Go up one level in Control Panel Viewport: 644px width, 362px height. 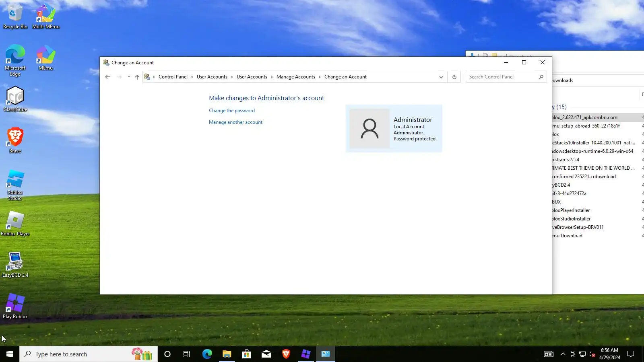point(137,77)
